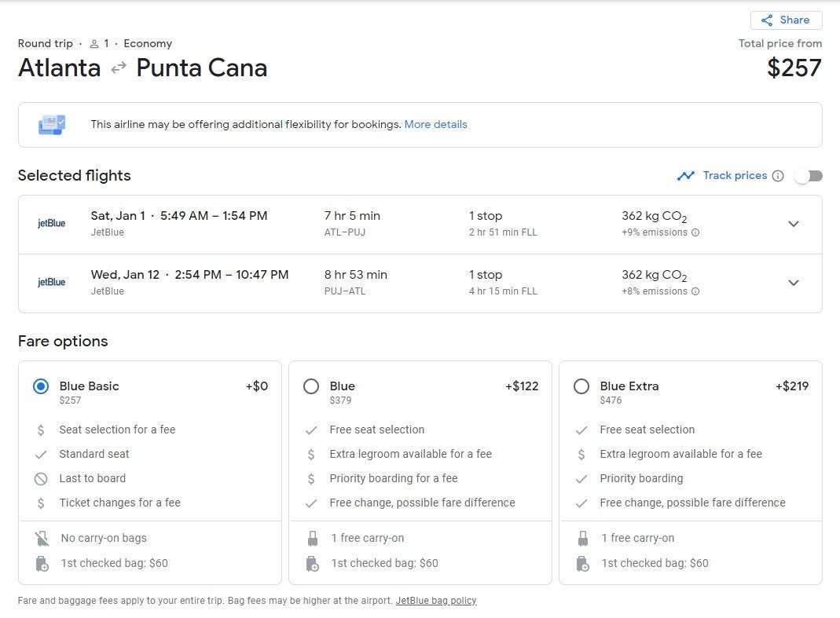The width and height of the screenshot is (840, 618).
Task: Open the JetBlue bag policy link
Action: pyautogui.click(x=436, y=601)
